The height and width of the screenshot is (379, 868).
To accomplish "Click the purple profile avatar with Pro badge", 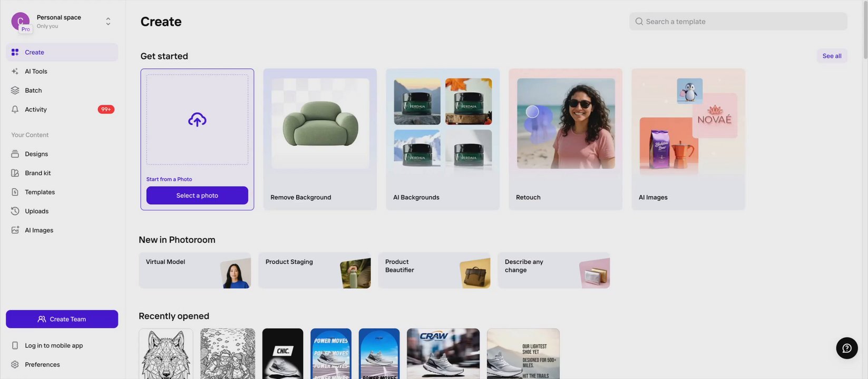I will (x=21, y=22).
